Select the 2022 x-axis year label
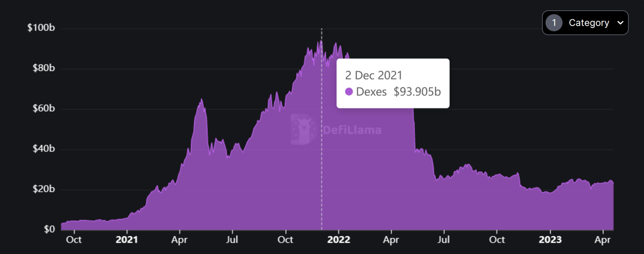This screenshot has height=254, width=644. 338,240
